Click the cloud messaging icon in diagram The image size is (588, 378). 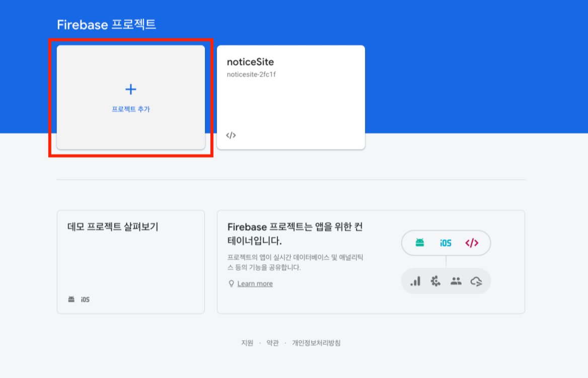[x=476, y=281]
